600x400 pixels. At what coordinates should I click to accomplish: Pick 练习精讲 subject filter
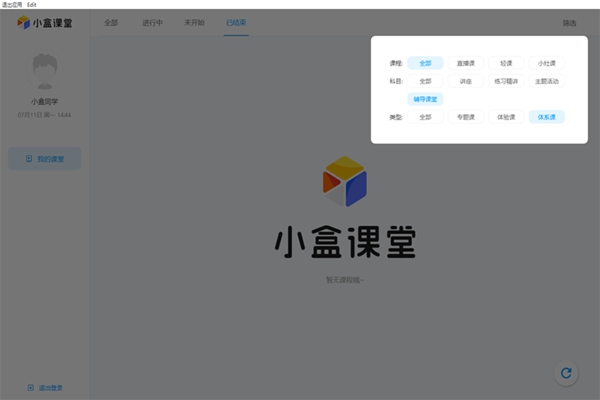506,81
